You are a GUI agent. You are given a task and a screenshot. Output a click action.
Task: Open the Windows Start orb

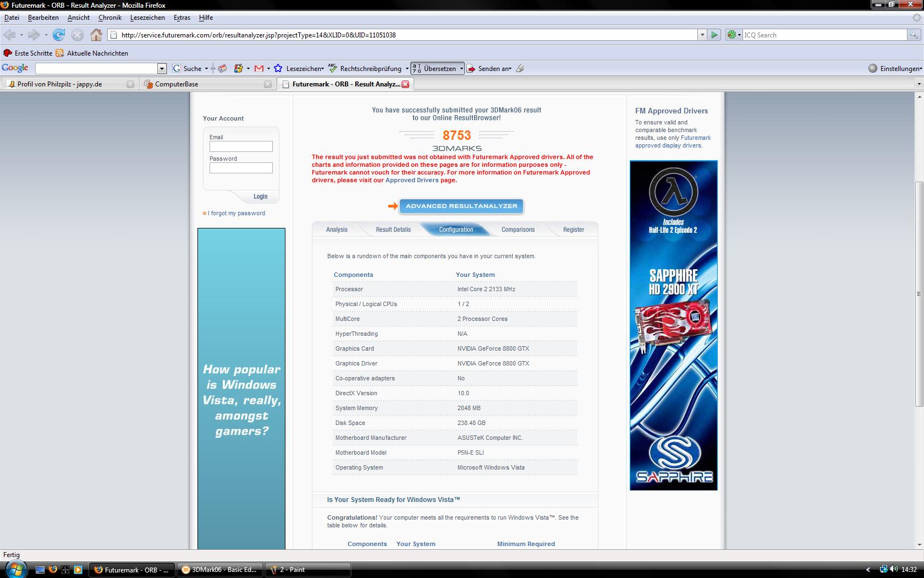coord(15,569)
